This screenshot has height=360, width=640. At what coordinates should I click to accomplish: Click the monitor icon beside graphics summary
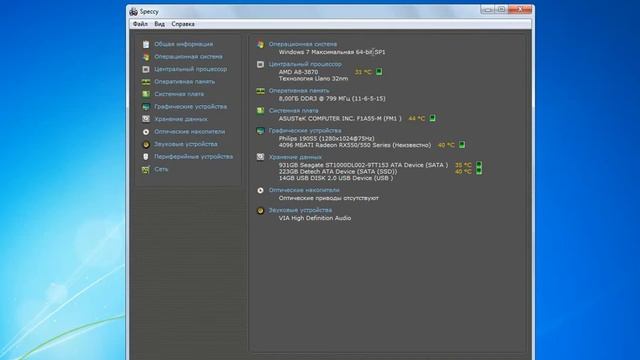260,131
